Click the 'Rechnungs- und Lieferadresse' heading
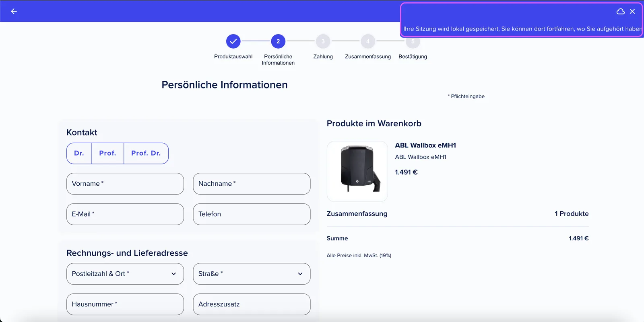Viewport: 644px width, 322px height. pyautogui.click(x=127, y=253)
